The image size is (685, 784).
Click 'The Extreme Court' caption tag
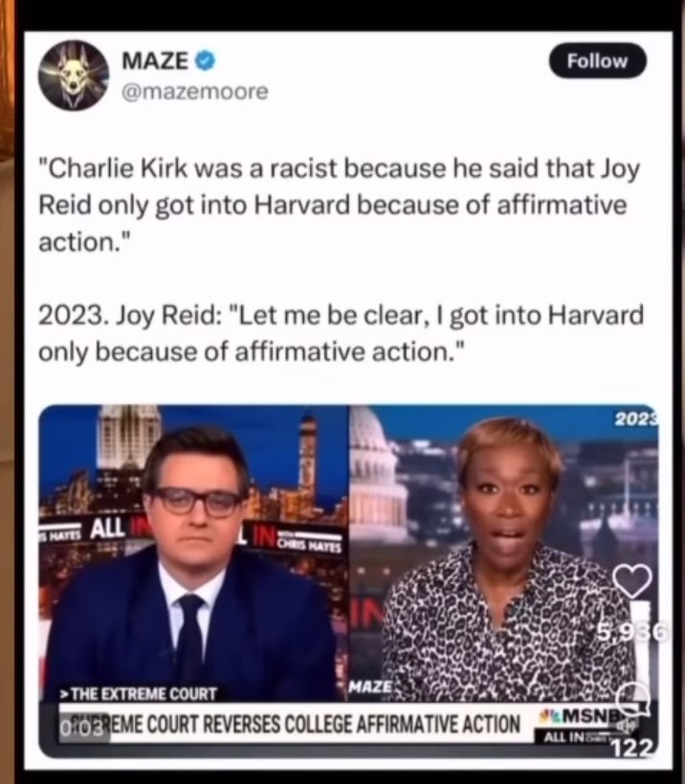click(139, 694)
